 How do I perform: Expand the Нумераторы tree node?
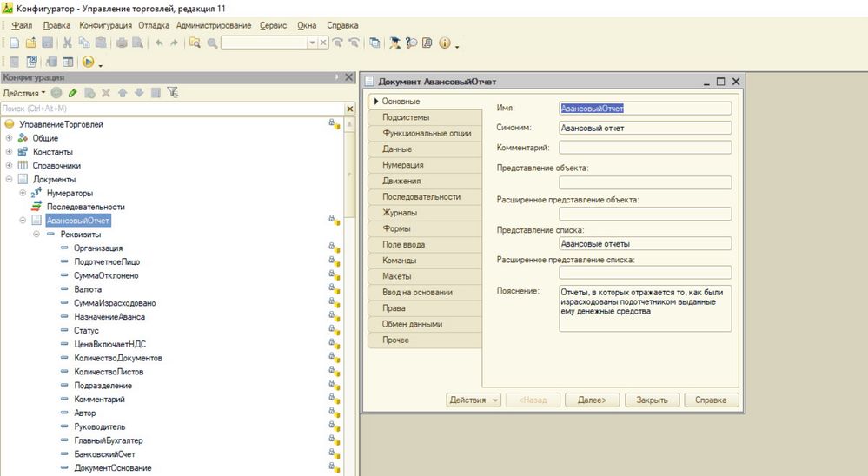coord(23,193)
